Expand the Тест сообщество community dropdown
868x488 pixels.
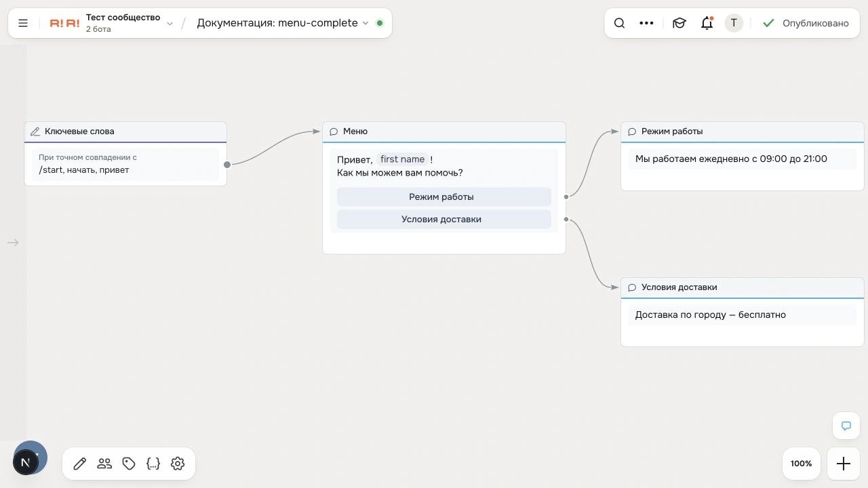170,24
